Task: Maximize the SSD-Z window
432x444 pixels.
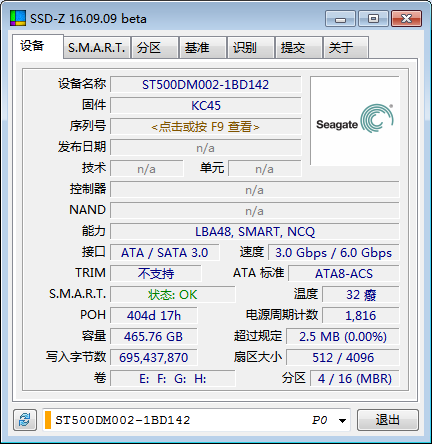Action: click(x=373, y=19)
